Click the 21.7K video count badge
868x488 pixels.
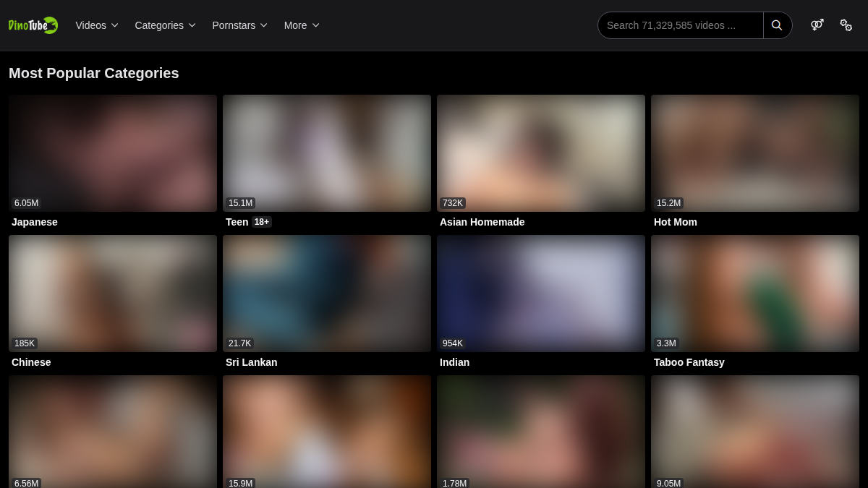point(239,343)
